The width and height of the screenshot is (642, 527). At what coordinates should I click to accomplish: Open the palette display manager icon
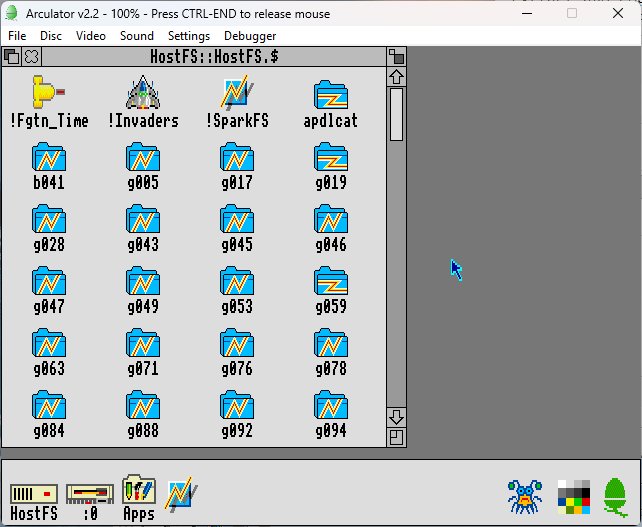coord(574,497)
